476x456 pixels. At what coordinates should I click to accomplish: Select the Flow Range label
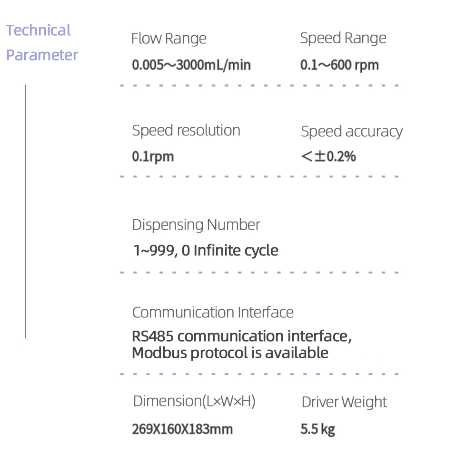[x=169, y=39]
